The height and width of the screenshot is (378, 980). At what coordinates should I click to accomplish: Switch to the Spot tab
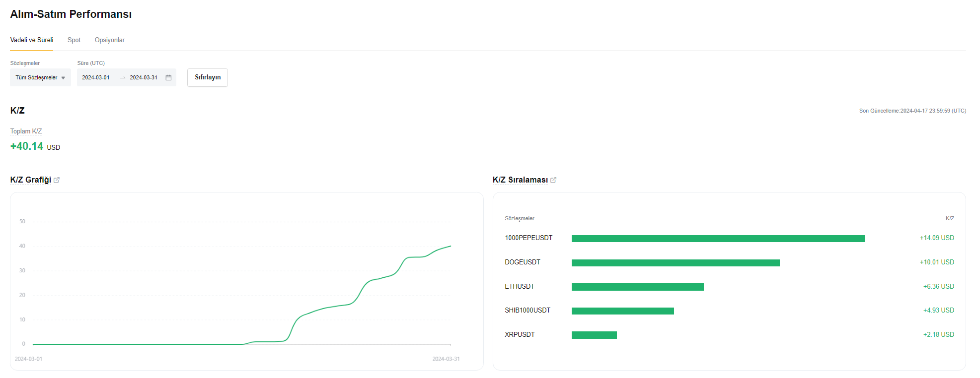[74, 40]
